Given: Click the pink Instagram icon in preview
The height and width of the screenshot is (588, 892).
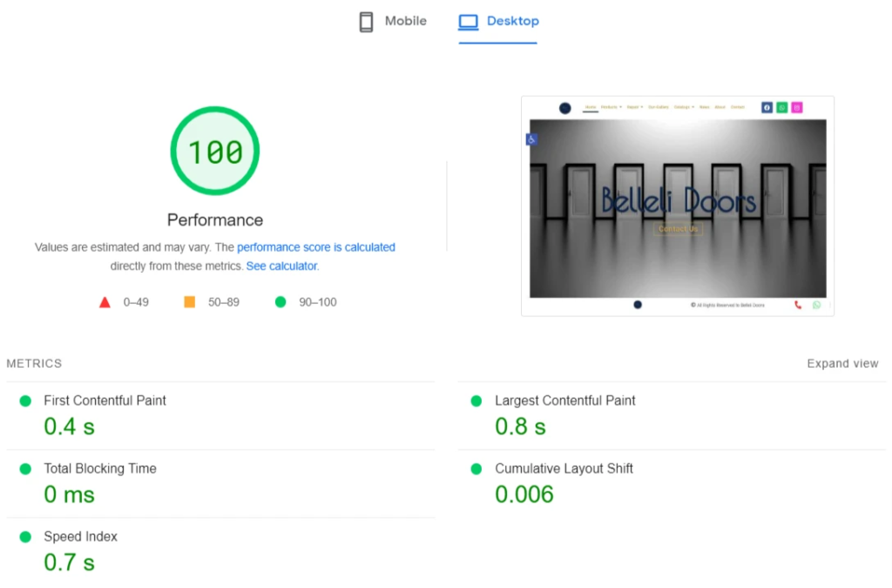Looking at the screenshot, I should (796, 107).
